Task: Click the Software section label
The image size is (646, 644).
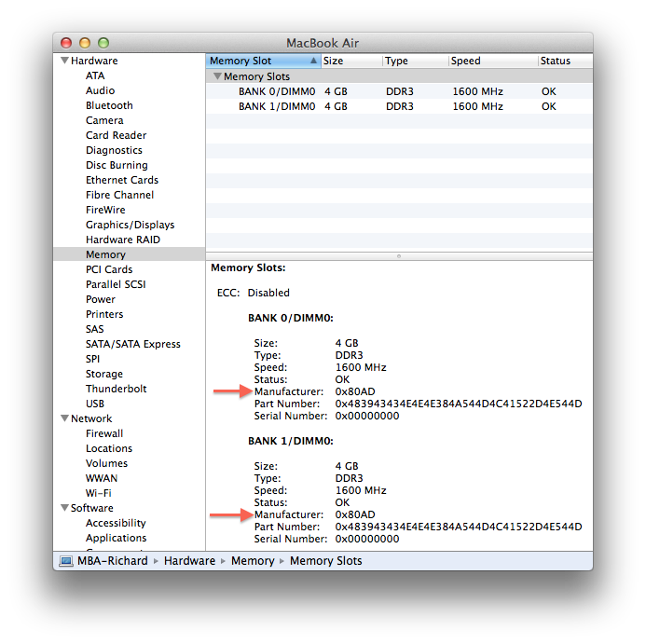Action: 92,508
